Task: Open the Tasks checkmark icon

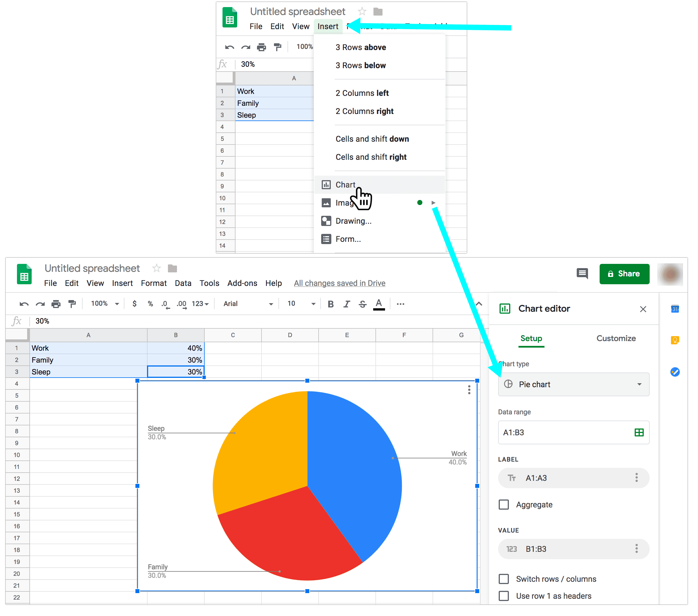Action: [675, 372]
